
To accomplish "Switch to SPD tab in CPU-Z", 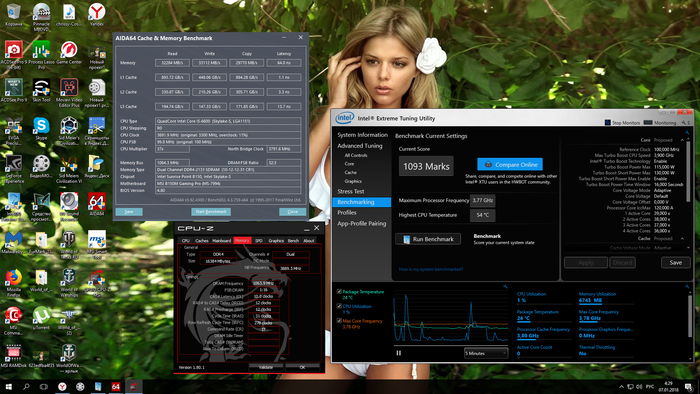I will pos(259,241).
